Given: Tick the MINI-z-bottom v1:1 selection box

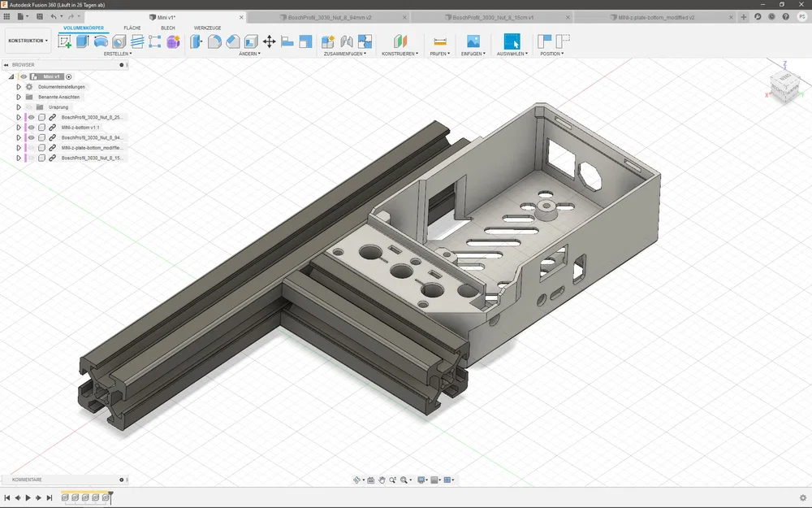Looking at the screenshot, I should tap(42, 128).
